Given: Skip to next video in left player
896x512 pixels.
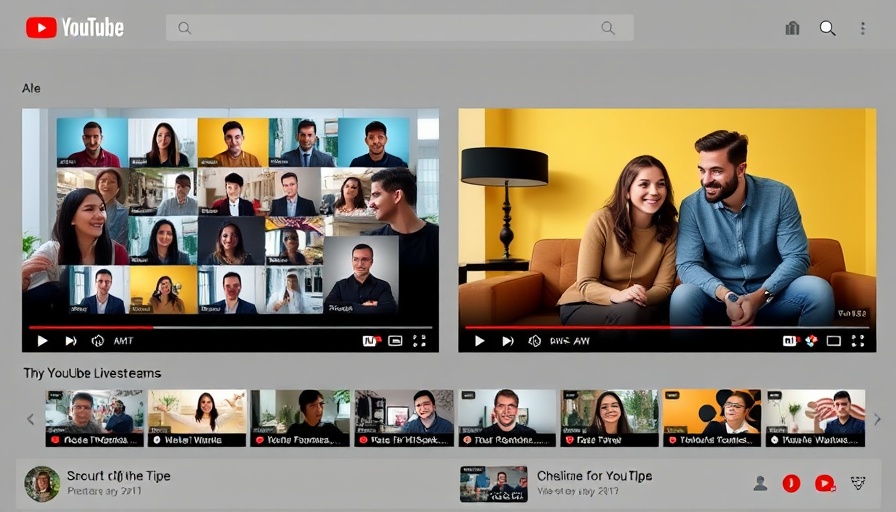Looking at the screenshot, I should click(x=71, y=341).
